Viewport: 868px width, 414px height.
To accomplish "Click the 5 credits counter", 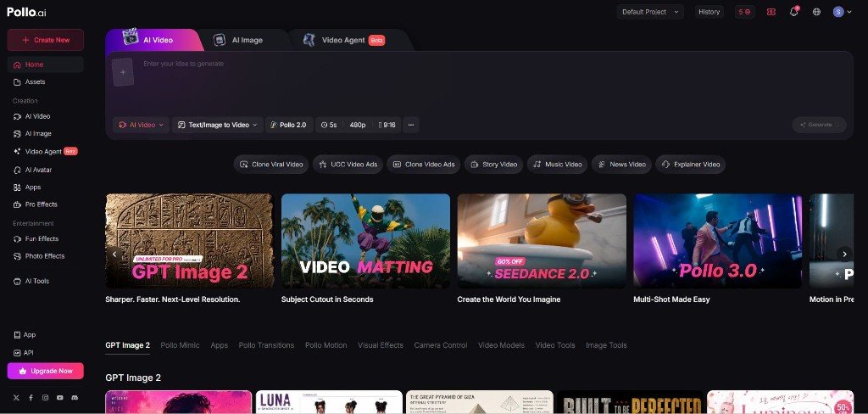I will (744, 12).
